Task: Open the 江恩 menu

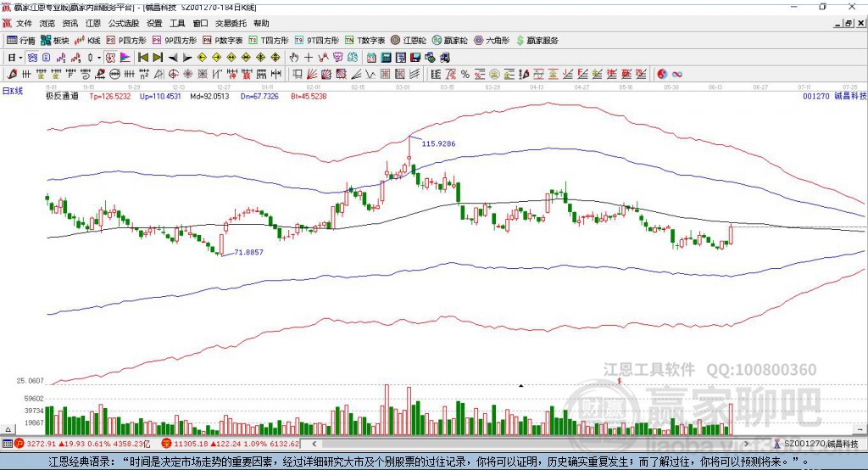Action: pyautogui.click(x=93, y=23)
